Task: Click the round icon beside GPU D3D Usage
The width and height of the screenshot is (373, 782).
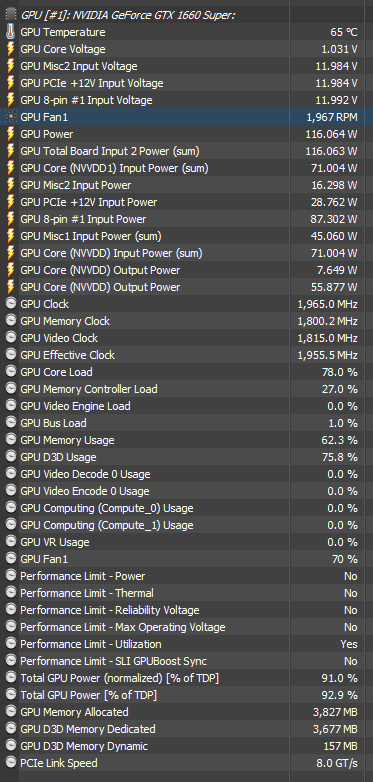Action: coord(10,456)
